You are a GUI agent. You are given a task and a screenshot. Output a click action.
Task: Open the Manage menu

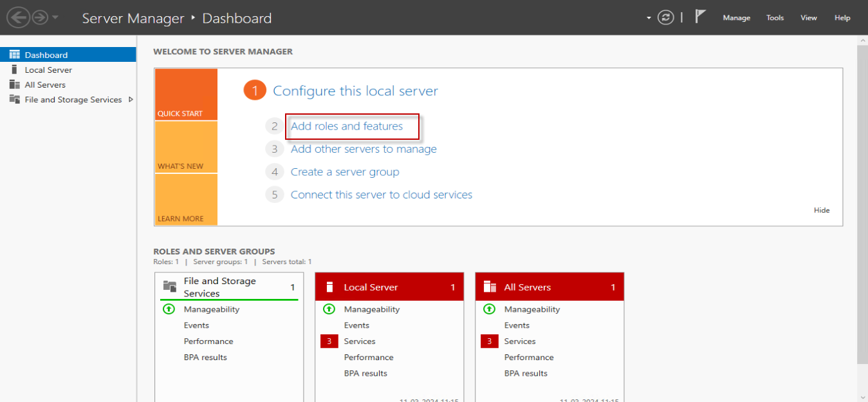[x=736, y=18]
